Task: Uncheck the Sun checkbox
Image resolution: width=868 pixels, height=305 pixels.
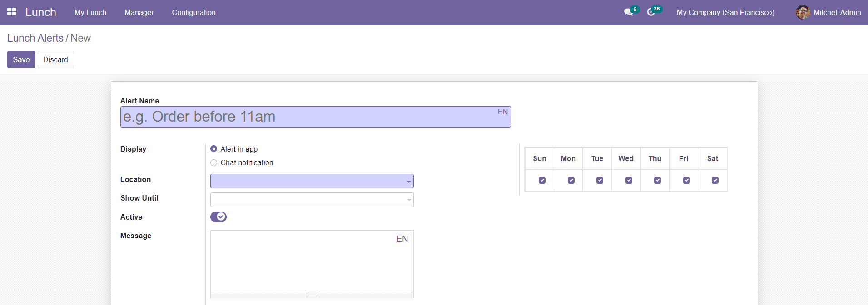Action: (x=542, y=181)
